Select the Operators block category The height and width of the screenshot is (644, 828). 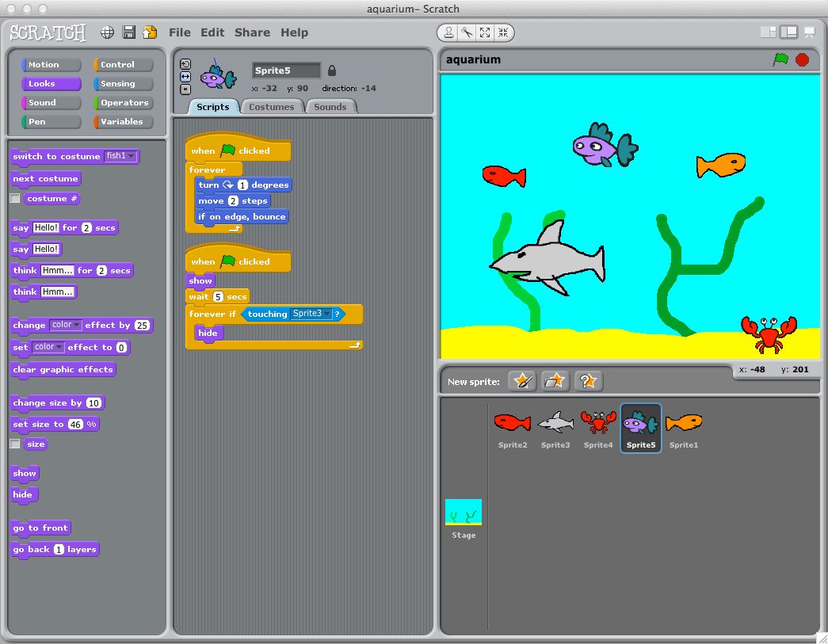(x=123, y=102)
